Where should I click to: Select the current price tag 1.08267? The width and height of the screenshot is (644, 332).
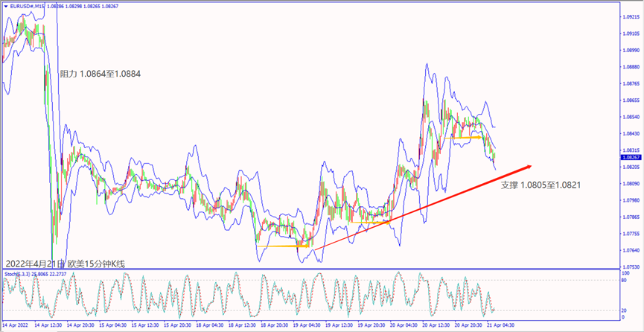(631, 158)
